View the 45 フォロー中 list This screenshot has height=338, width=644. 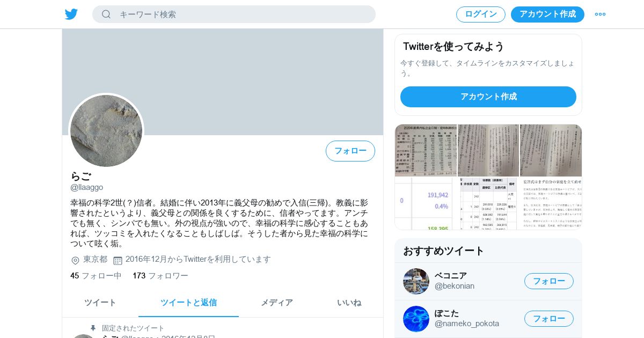point(96,276)
